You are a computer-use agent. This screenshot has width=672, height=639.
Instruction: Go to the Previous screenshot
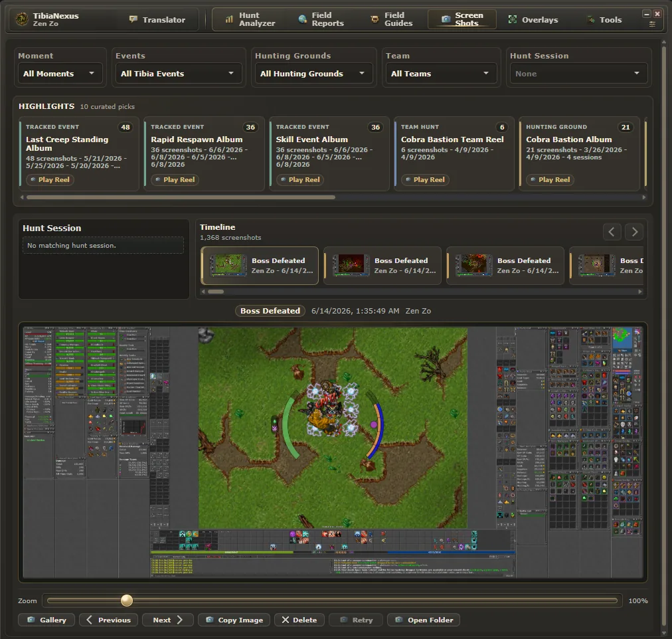[x=108, y=620]
